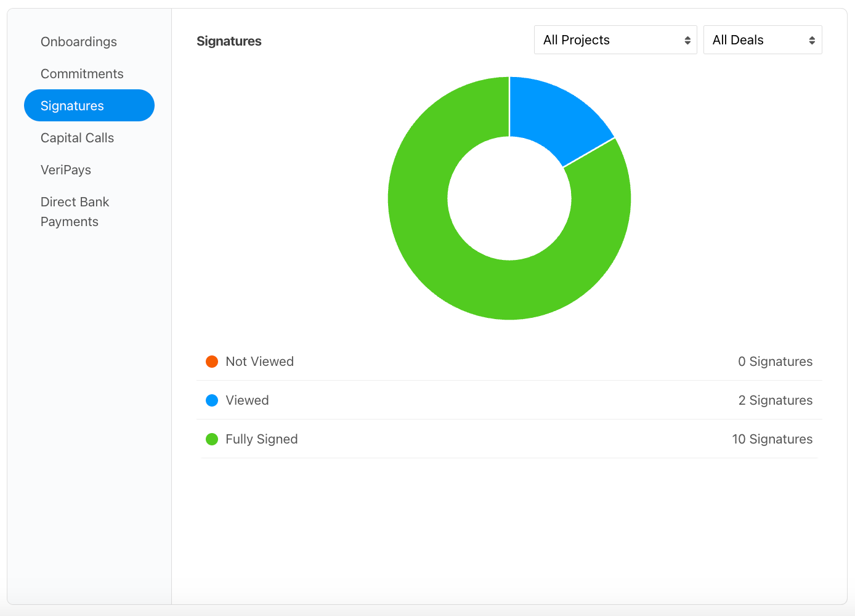Expand the Direct Bank Payments section
855x616 pixels.
75,211
